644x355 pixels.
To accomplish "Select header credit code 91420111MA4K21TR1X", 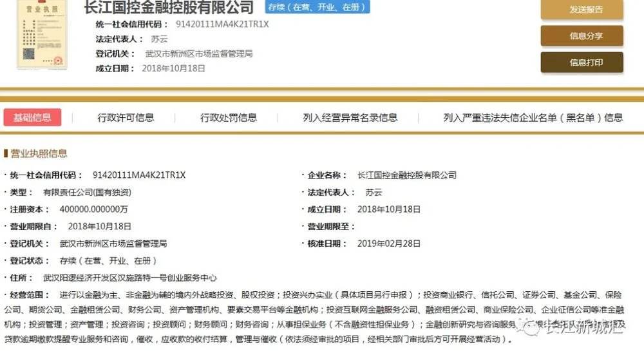I will pyautogui.click(x=222, y=24).
